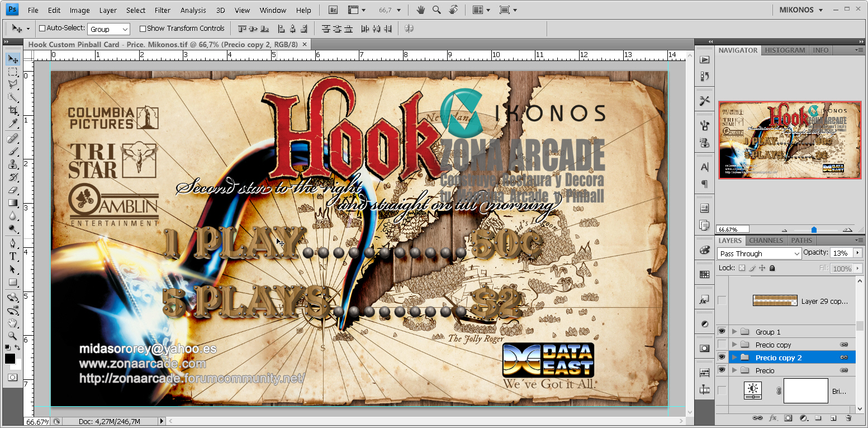This screenshot has height=428, width=868.
Task: Expand the Group 1 folder
Action: point(734,331)
